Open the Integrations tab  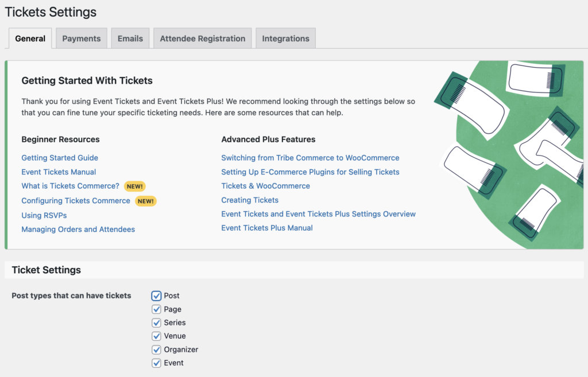click(285, 38)
